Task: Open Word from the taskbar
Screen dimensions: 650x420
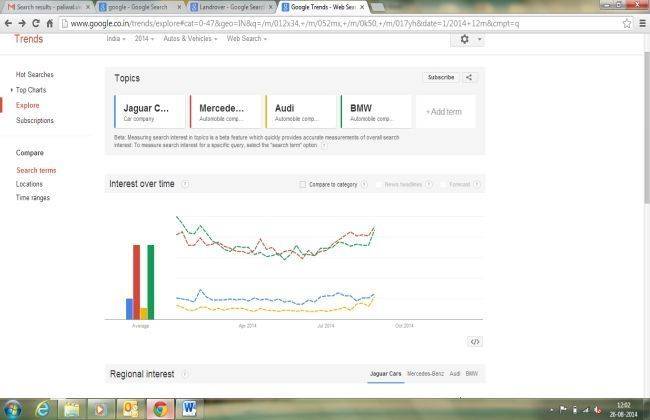Action: click(189, 409)
